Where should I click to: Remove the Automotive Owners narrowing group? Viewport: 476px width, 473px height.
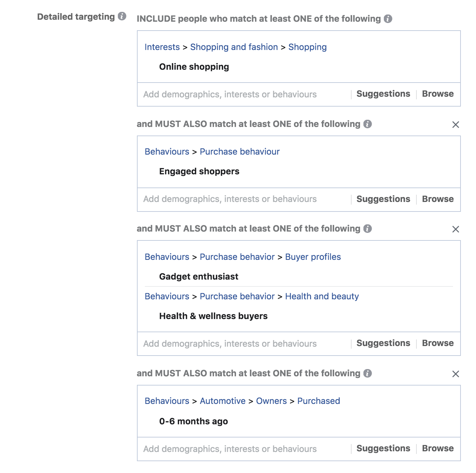click(x=456, y=374)
